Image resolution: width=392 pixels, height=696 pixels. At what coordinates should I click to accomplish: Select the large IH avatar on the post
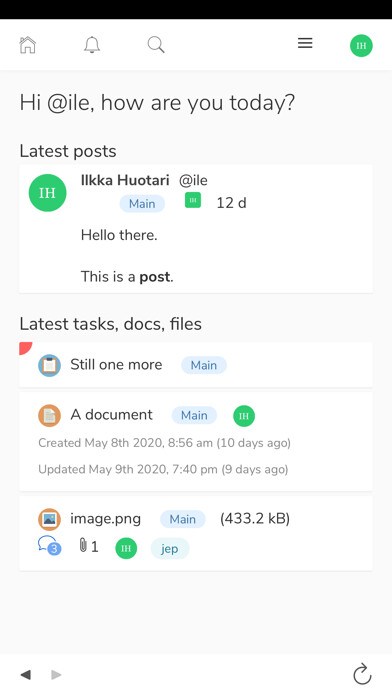48,193
